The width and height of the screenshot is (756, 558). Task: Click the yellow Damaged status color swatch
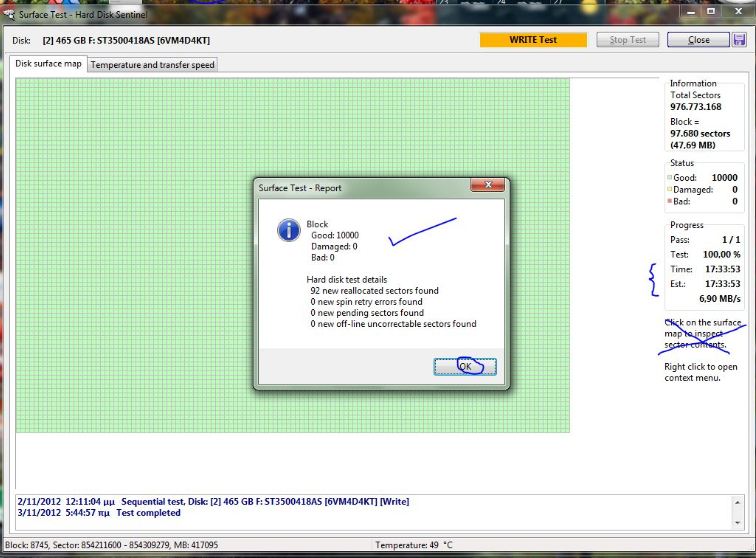pos(670,189)
